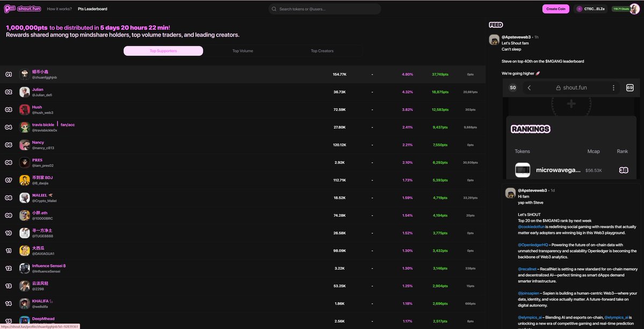Open the @cookiedotfun mention link
Screen dimensions: 644x329
[x=531, y=227]
